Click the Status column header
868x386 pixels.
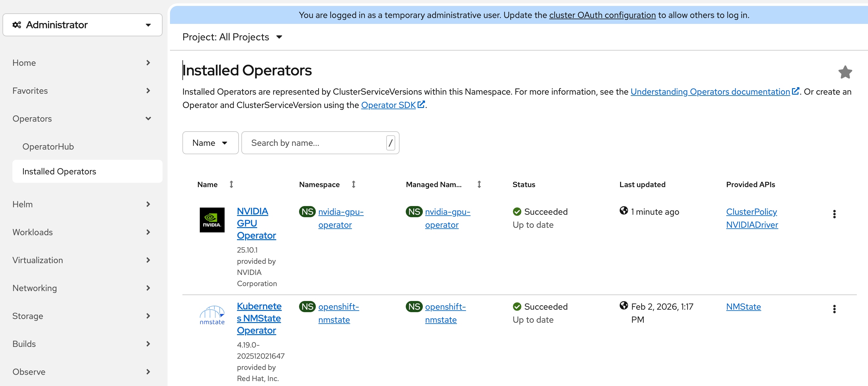pyautogui.click(x=524, y=184)
